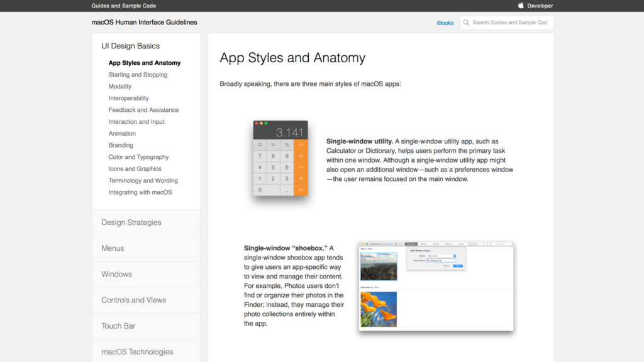Open the Interoperability page

128,98
